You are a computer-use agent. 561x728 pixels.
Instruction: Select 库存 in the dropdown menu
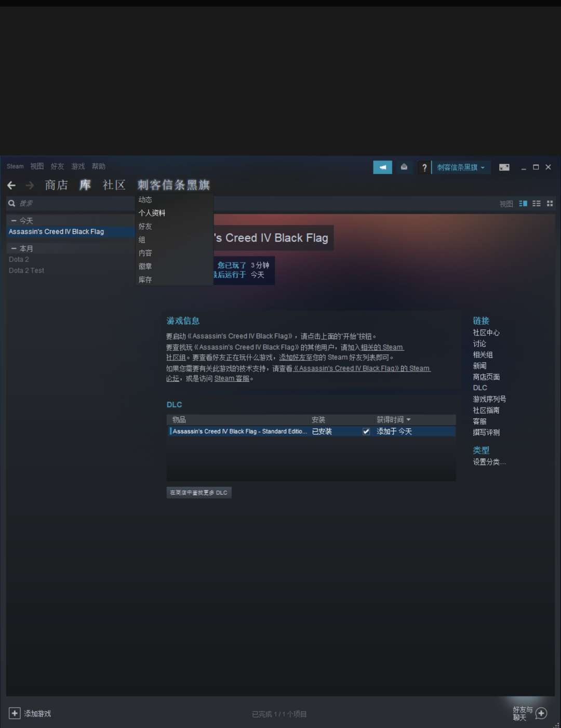pyautogui.click(x=175, y=280)
